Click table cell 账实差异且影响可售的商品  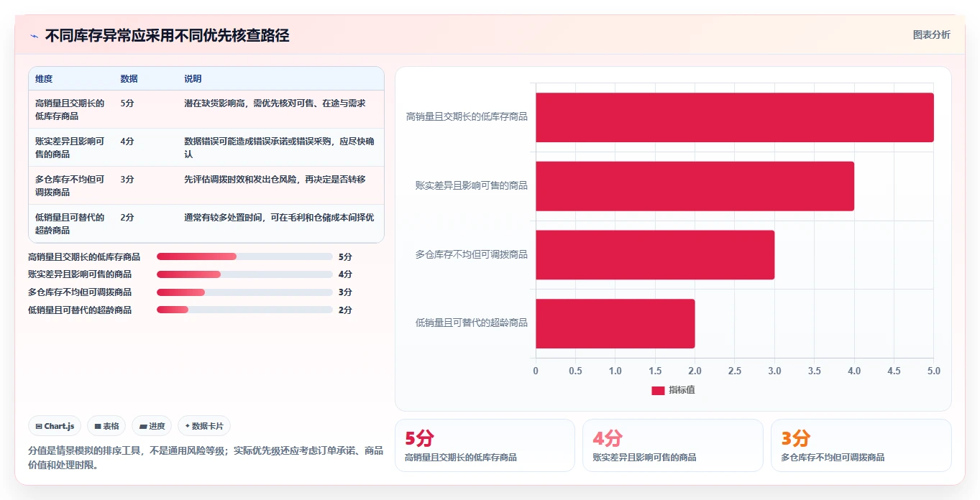pos(70,147)
